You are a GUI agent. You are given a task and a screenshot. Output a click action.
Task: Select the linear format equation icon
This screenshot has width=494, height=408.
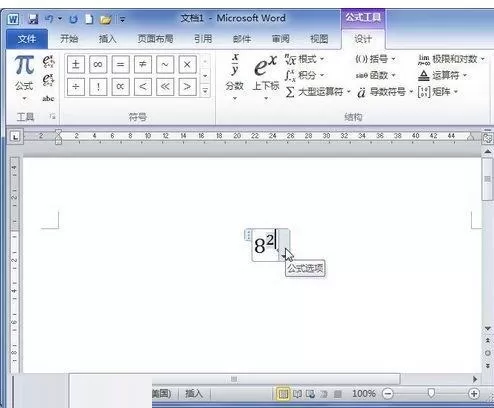48,80
